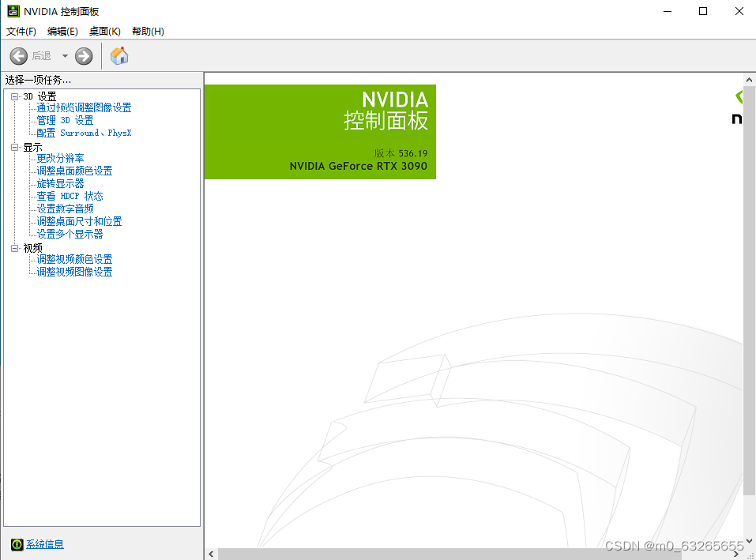Close the NVIDIA control panel window
This screenshot has width=756, height=560.
[x=739, y=11]
